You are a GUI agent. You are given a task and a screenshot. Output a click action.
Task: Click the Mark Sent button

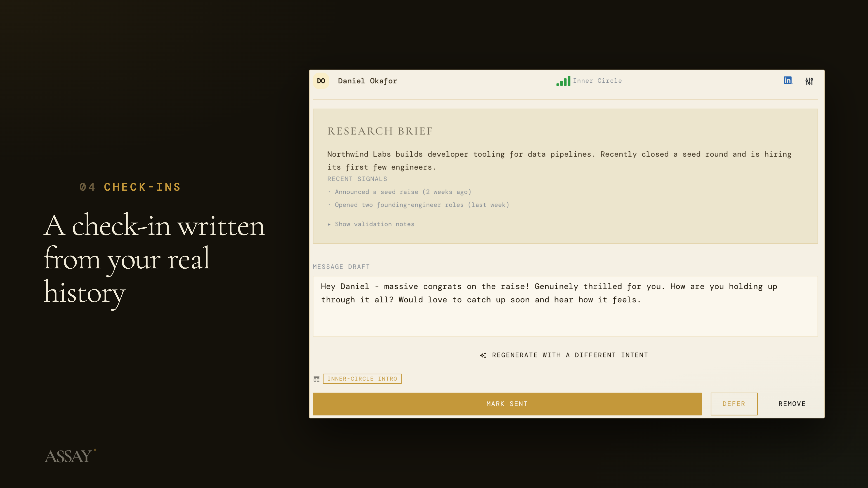507,404
